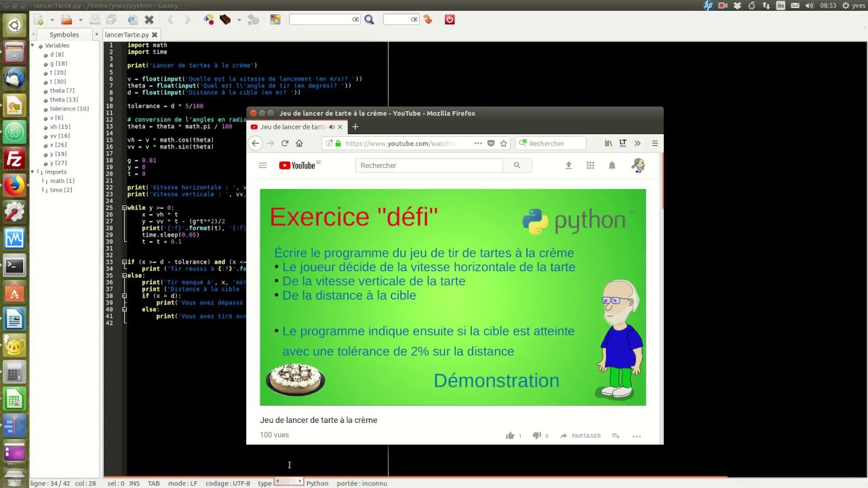Image resolution: width=868 pixels, height=488 pixels.
Task: Open the Firefox hamburger menu
Action: [x=654, y=143]
